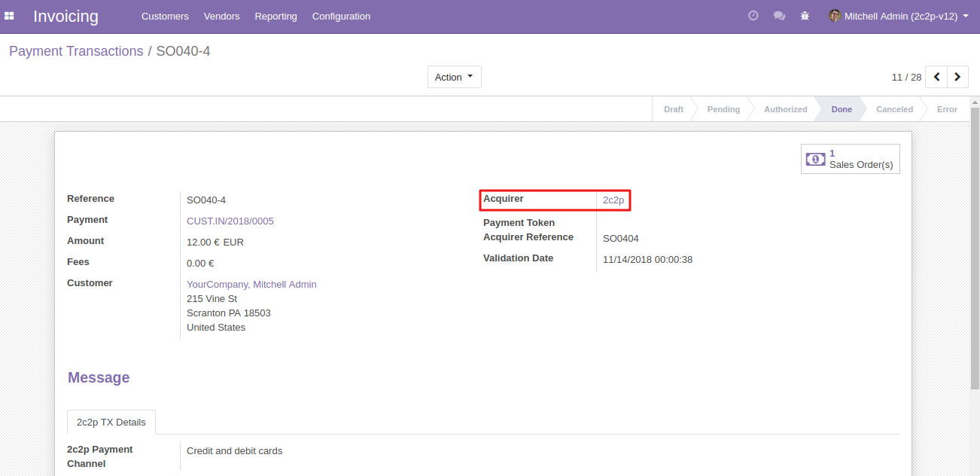Click amount value 12.00 €

point(203,242)
